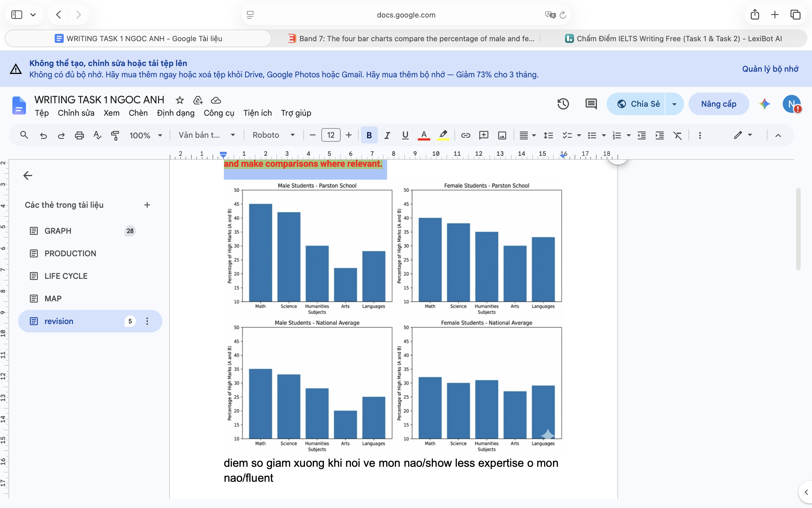
Task: Open more toolbar options three dots
Action: click(x=700, y=135)
